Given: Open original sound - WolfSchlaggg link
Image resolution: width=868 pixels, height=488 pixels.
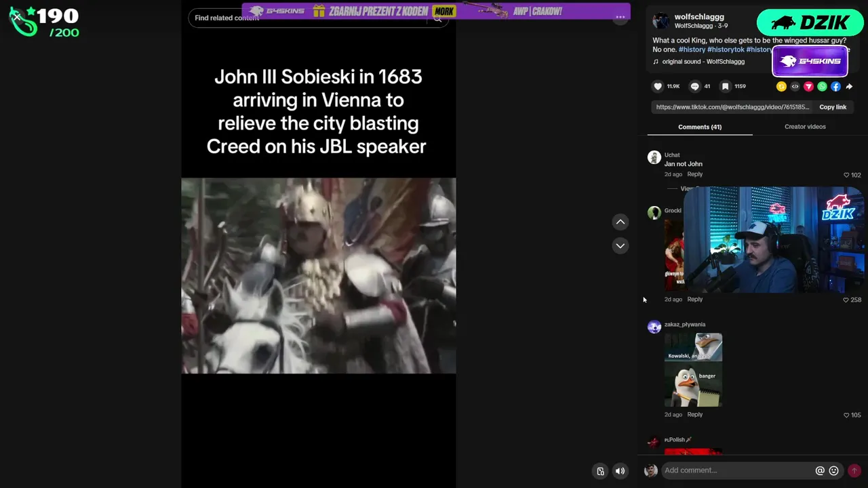Looking at the screenshot, I should (703, 62).
